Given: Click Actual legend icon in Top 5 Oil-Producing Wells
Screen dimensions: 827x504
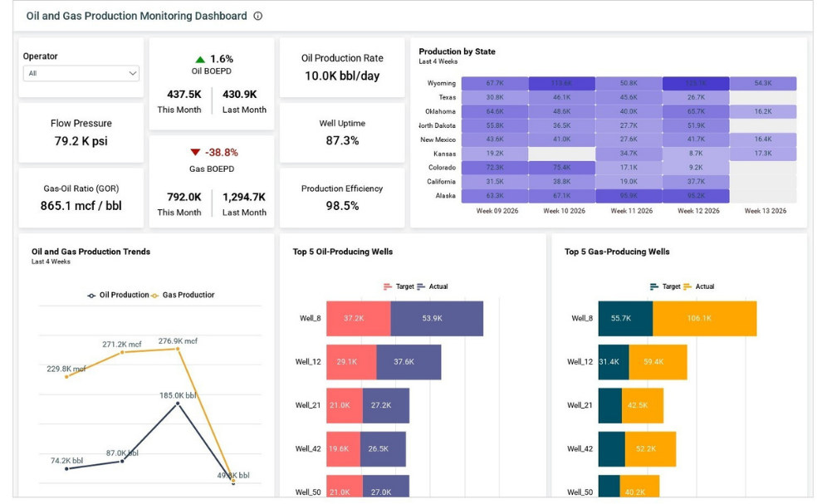Looking at the screenshot, I should 421,286.
